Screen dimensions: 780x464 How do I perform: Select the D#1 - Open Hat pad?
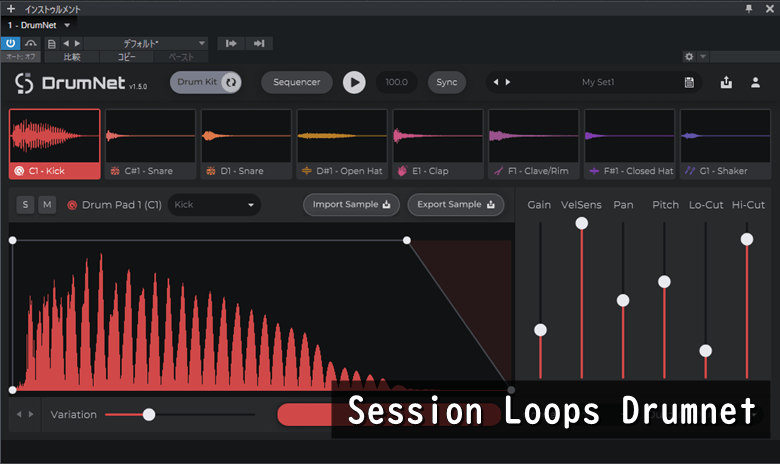[342, 144]
